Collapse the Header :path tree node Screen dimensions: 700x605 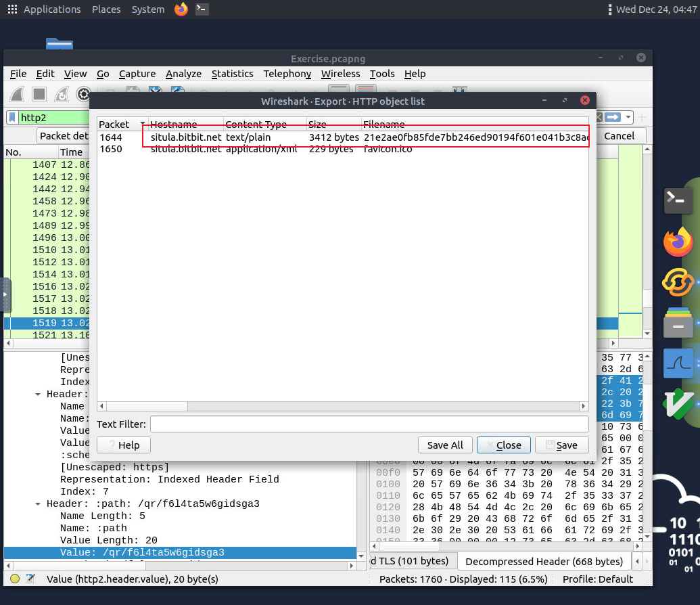click(x=38, y=504)
